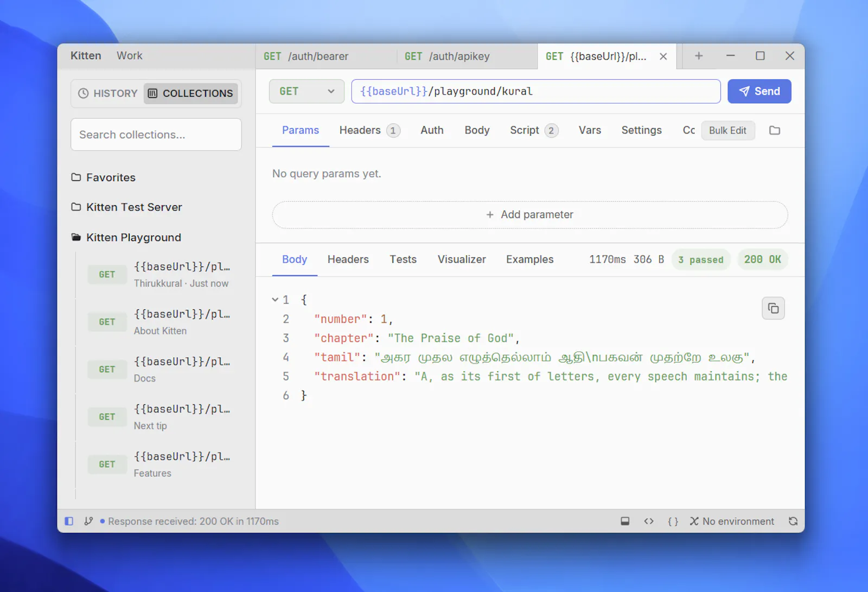Add a new request tab with plus icon
The image size is (868, 592).
[699, 56]
